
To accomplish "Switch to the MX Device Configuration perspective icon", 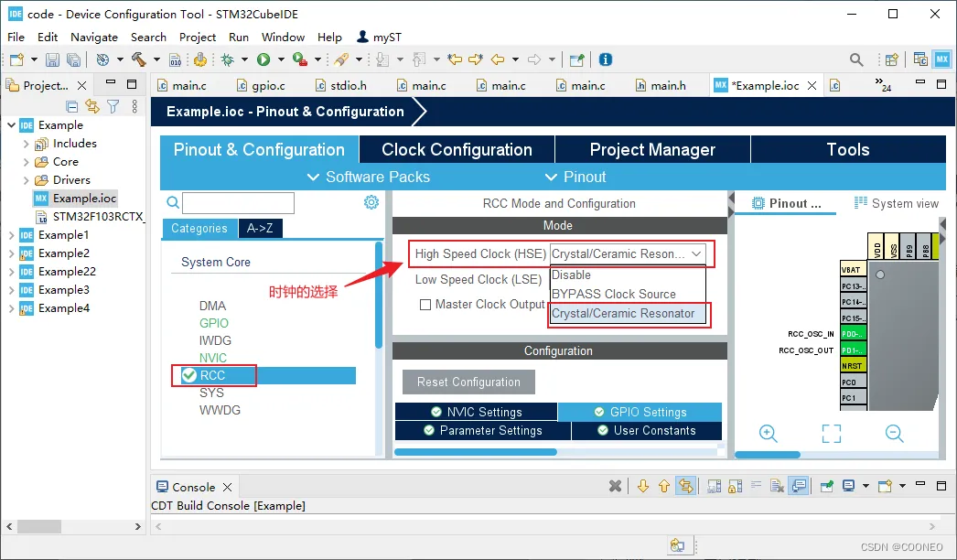I will pyautogui.click(x=941, y=59).
